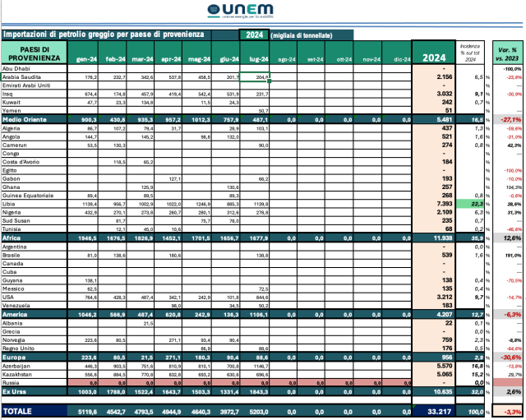Select the PAESI DI PROVENIENZA header cell

pos(35,54)
